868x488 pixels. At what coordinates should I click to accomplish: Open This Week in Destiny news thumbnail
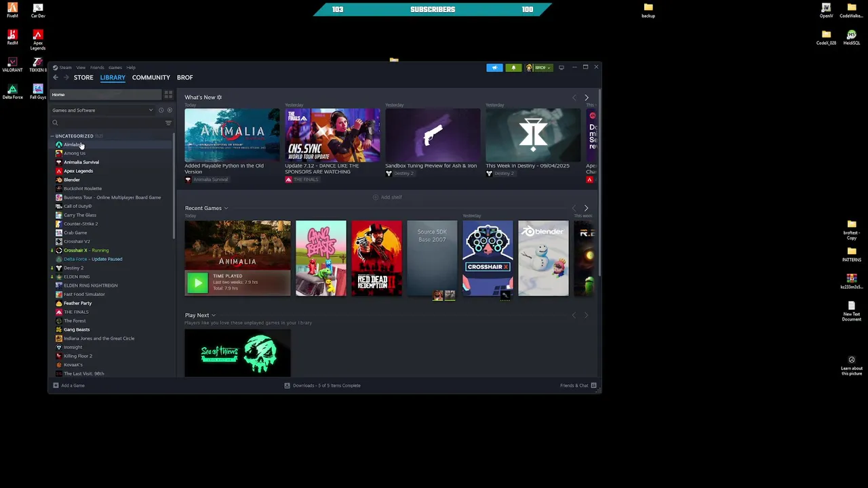533,135
